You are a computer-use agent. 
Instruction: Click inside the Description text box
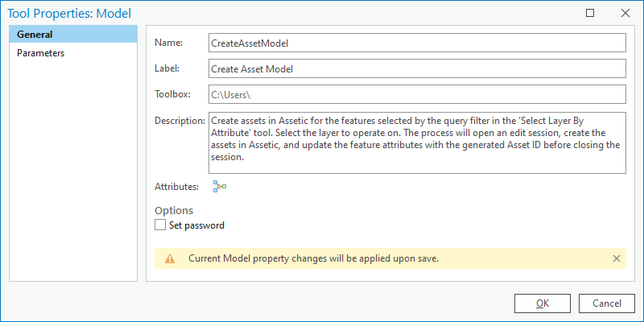(x=417, y=142)
